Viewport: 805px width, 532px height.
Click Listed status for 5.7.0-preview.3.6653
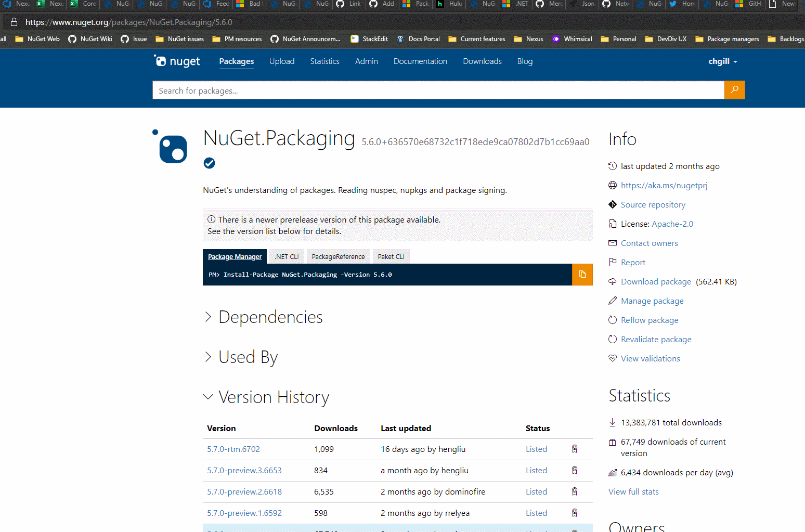[x=536, y=470]
